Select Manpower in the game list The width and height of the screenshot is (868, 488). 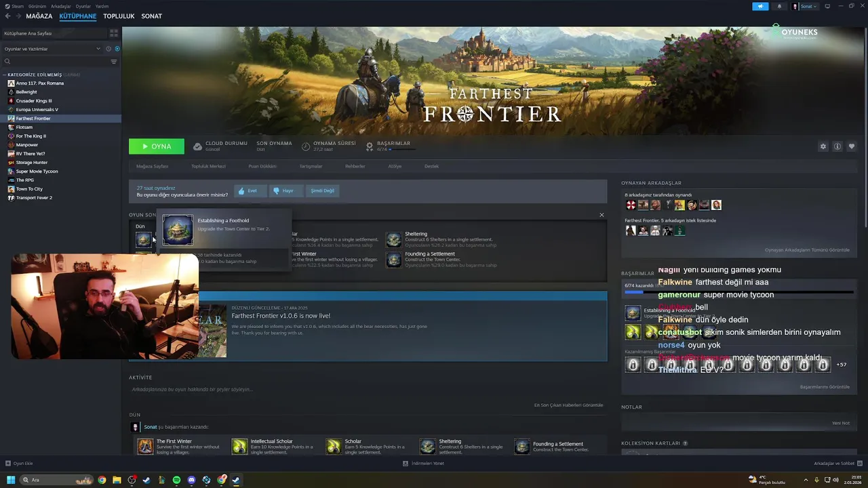pyautogui.click(x=27, y=145)
